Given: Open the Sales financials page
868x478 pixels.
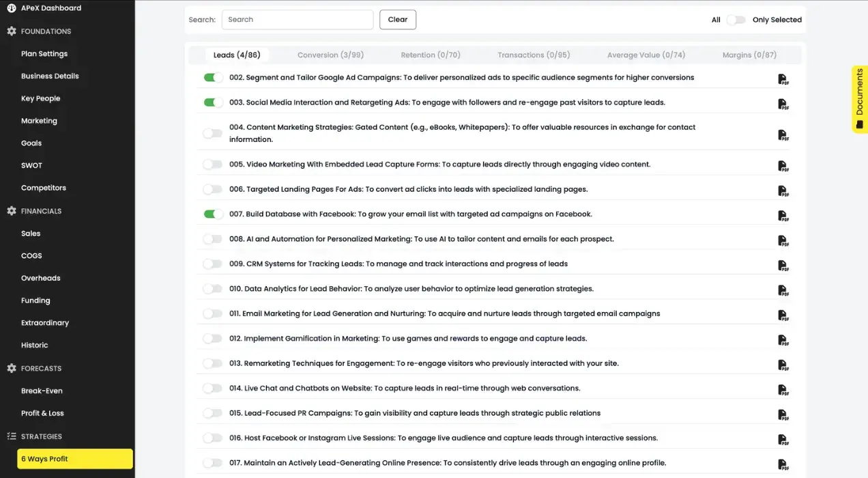Looking at the screenshot, I should tap(31, 234).
